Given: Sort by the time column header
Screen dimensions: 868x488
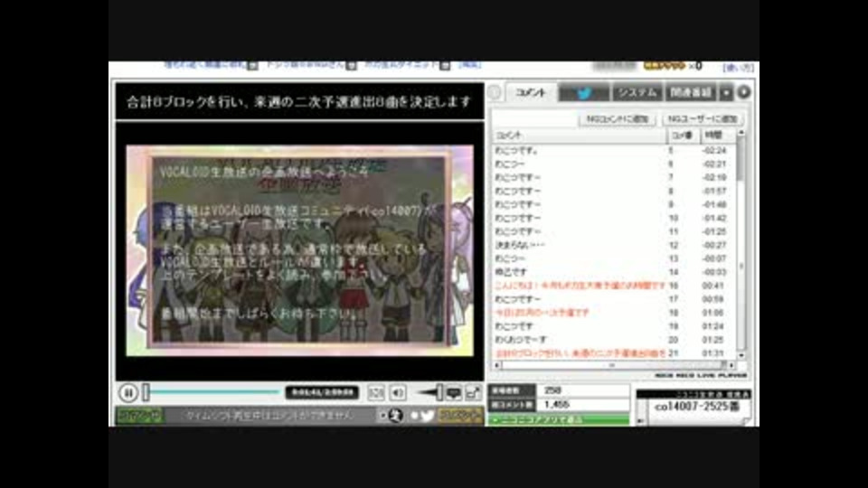Looking at the screenshot, I should pos(718,135).
